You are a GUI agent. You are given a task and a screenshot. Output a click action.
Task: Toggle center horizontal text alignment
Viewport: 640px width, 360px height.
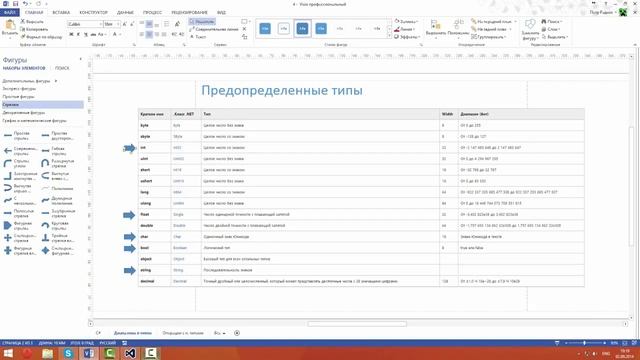149,34
